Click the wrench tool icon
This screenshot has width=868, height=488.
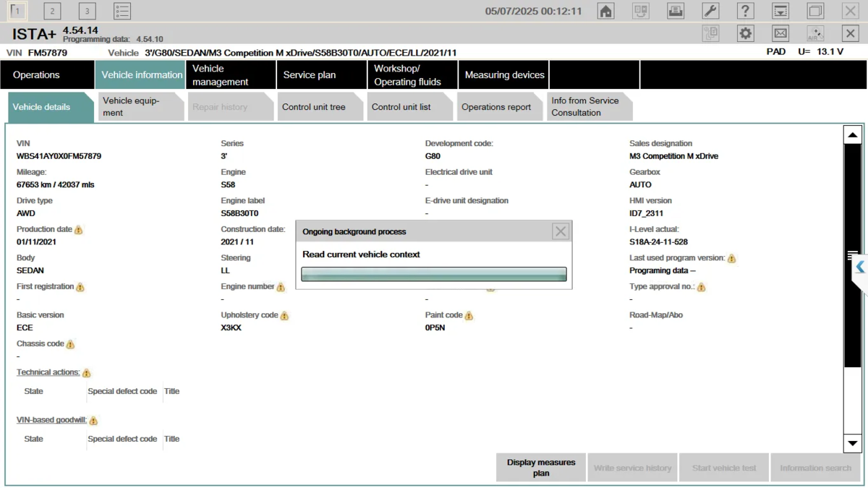point(710,11)
